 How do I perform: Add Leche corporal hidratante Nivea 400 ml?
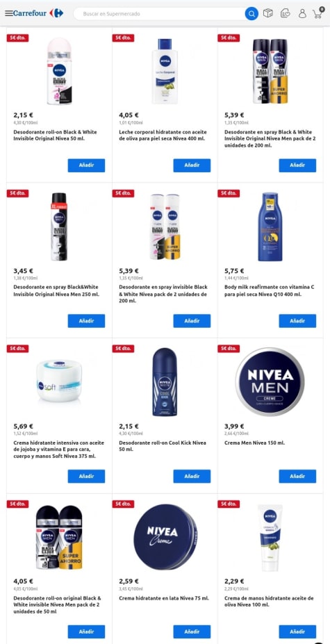[192, 165]
